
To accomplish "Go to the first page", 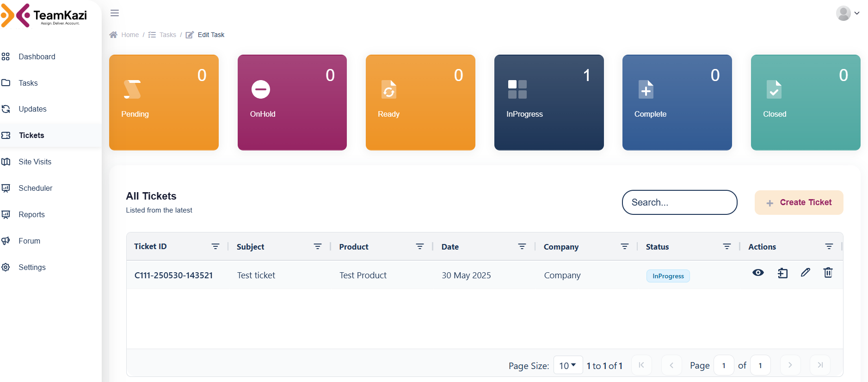I will click(x=641, y=365).
